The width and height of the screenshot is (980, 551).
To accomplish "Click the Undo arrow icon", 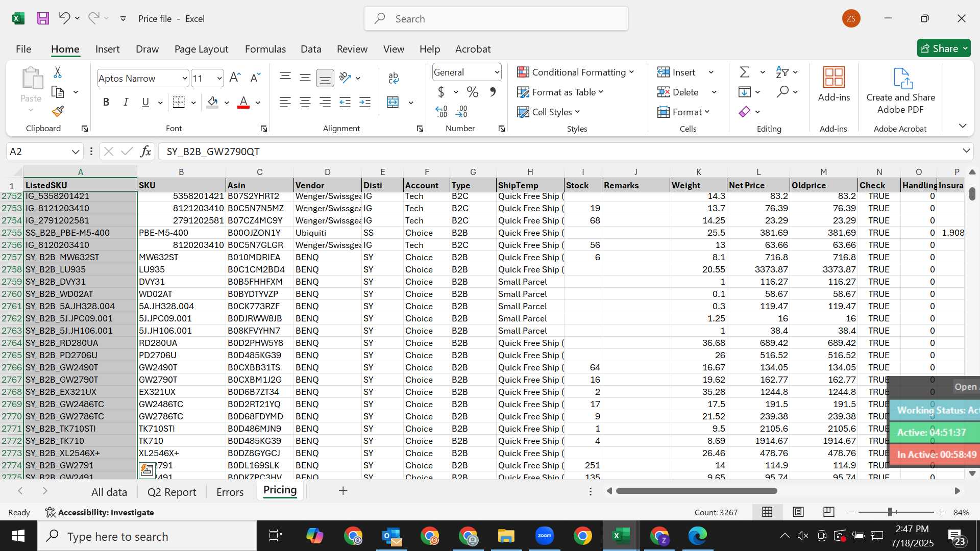I will 64,18.
